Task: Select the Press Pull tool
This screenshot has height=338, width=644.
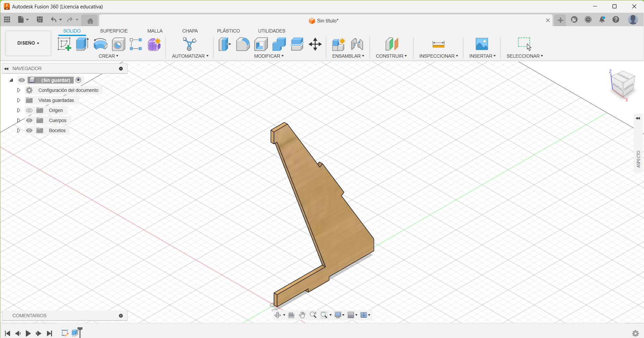Action: (x=225, y=44)
